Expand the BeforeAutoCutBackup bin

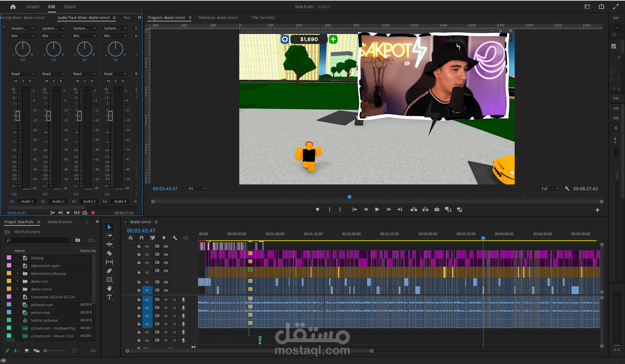pos(18,274)
